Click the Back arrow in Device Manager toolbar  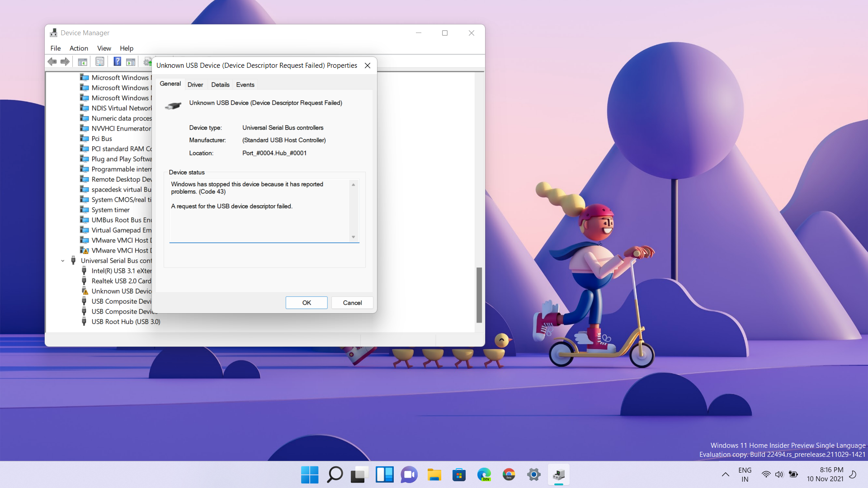52,62
